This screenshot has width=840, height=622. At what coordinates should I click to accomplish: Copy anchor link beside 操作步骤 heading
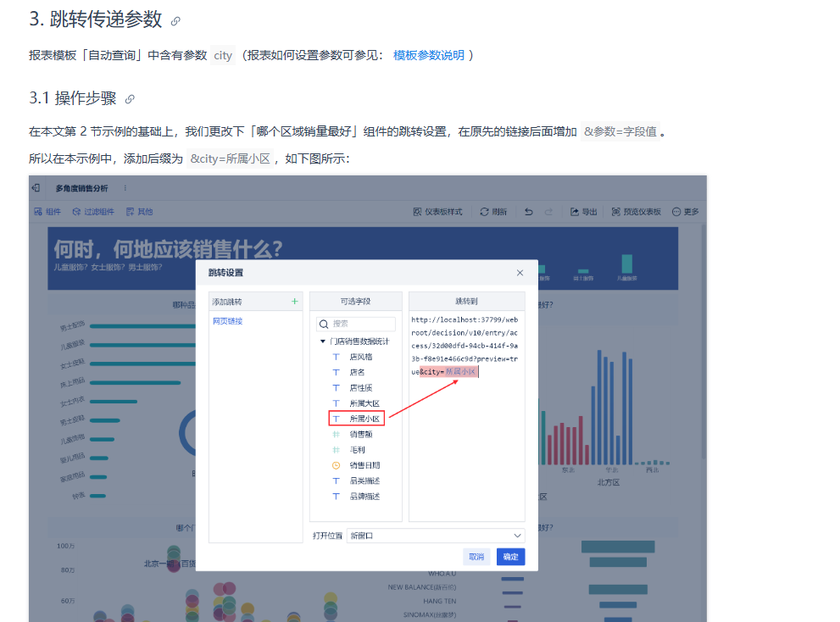point(130,99)
